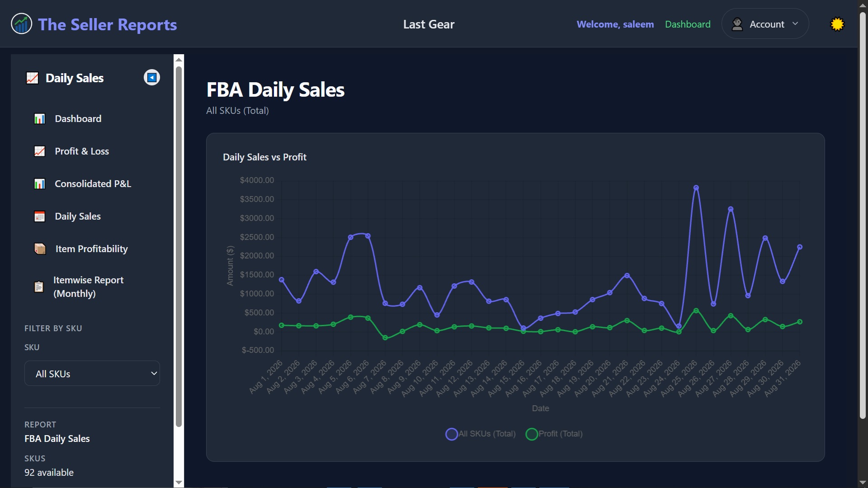This screenshot has width=868, height=488.
Task: Click the 92 available SKUs text
Action: (x=49, y=472)
